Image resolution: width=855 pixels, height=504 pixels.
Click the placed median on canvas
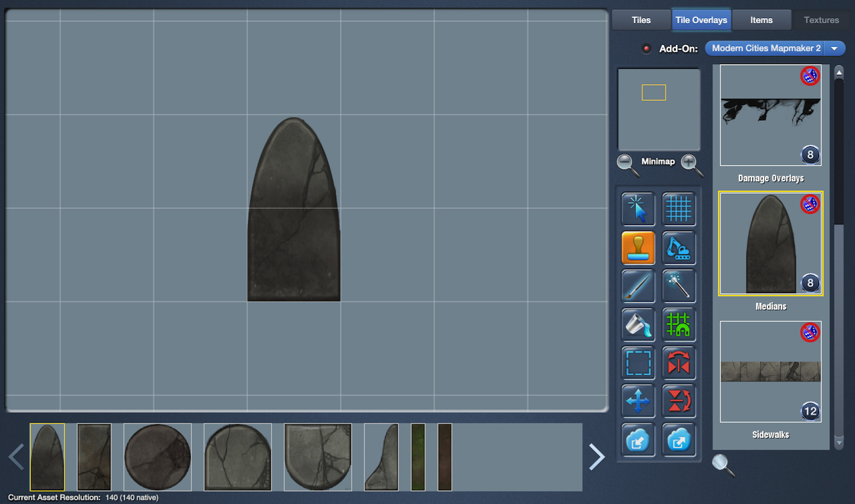pos(294,210)
